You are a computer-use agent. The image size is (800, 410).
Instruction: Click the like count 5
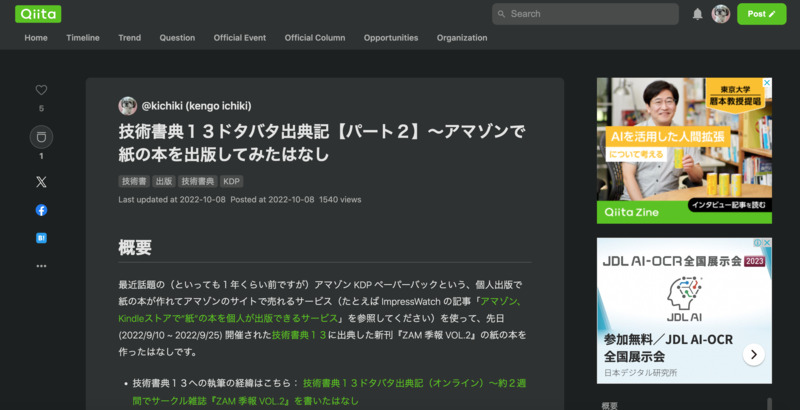[x=41, y=109]
